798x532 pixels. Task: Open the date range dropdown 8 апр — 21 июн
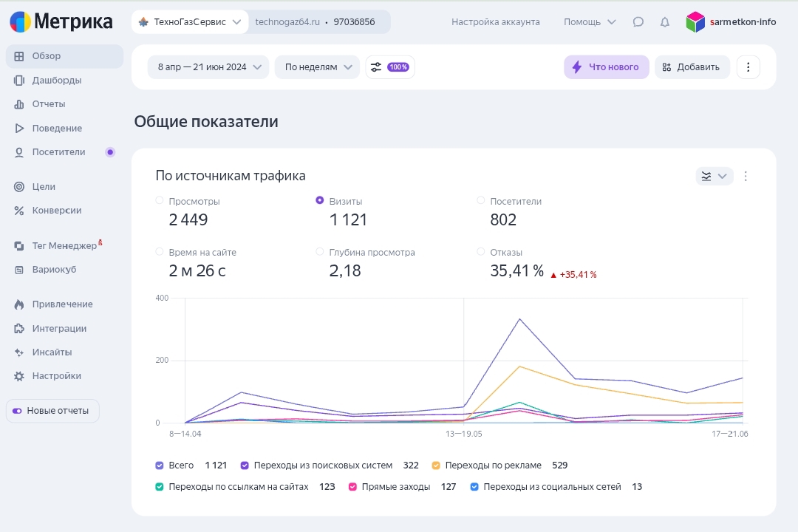tap(208, 67)
